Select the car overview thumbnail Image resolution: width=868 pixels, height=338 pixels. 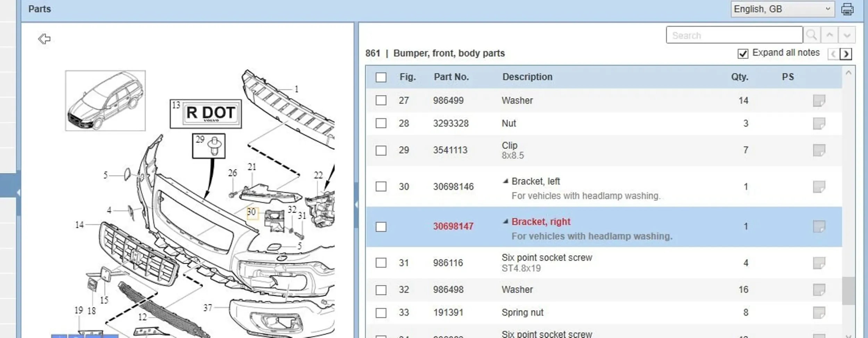pyautogui.click(x=105, y=101)
